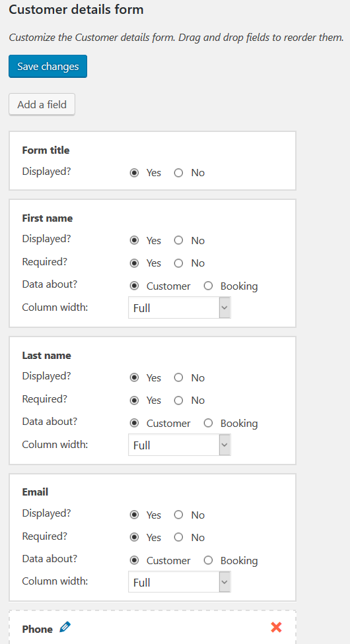Set Last name Displayed to Yes
350x644 pixels.
point(134,377)
